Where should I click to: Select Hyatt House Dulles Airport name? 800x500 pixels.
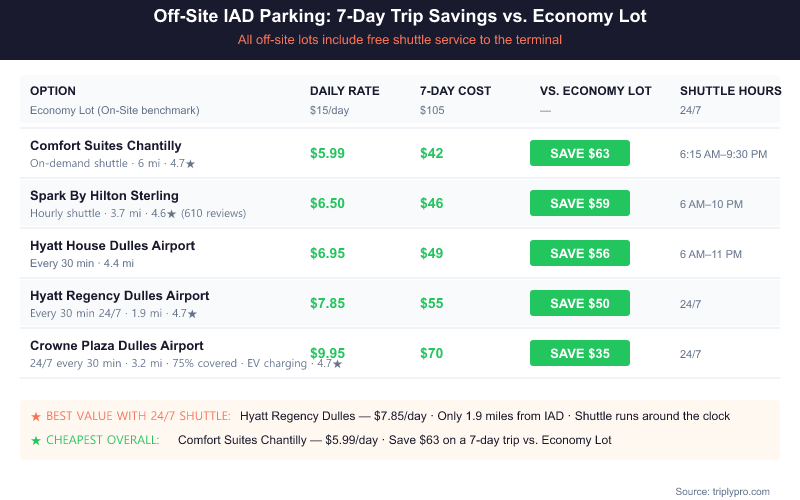click(112, 246)
